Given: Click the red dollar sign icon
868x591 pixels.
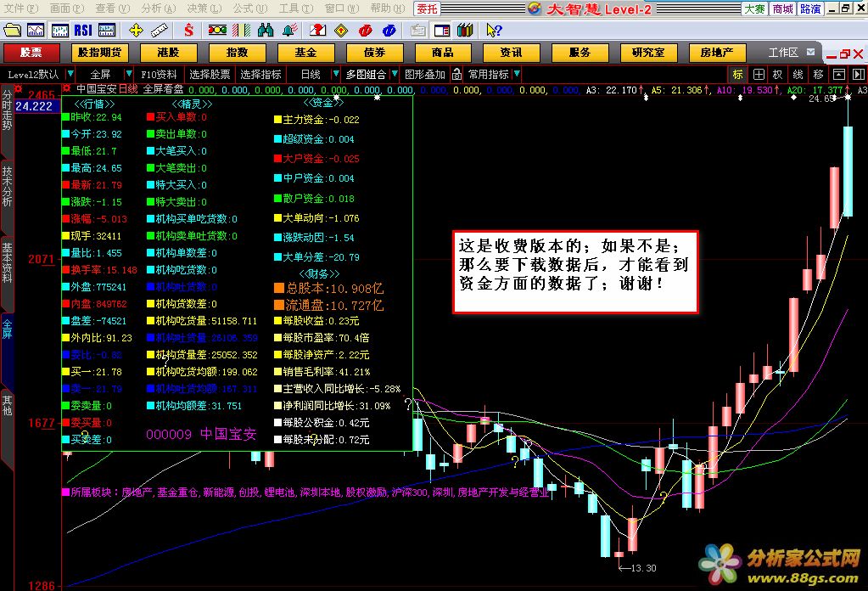Looking at the screenshot, I should coord(188,31).
